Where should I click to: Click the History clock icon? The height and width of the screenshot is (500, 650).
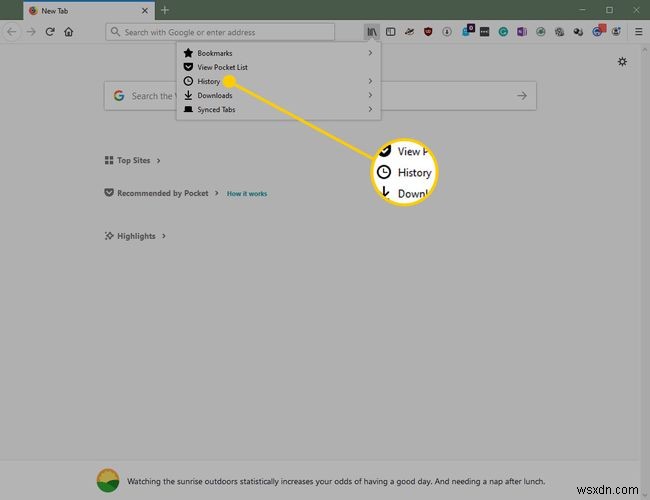point(188,81)
